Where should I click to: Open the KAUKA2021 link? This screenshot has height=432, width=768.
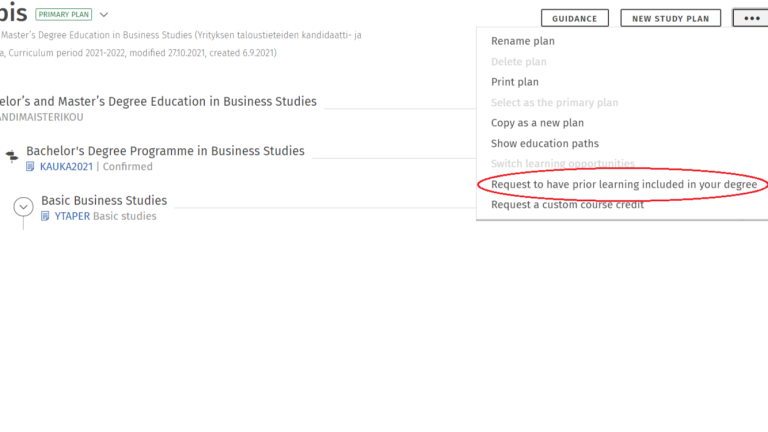click(x=66, y=167)
